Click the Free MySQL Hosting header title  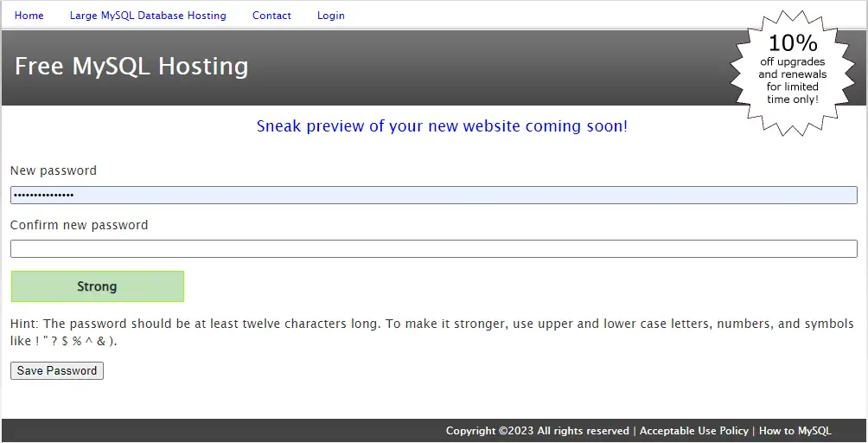pyautogui.click(x=131, y=67)
